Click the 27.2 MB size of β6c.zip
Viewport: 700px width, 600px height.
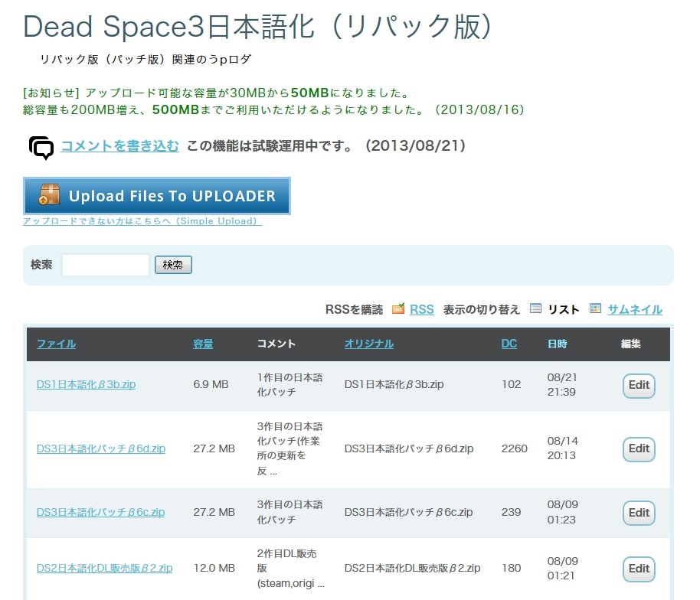click(x=214, y=512)
